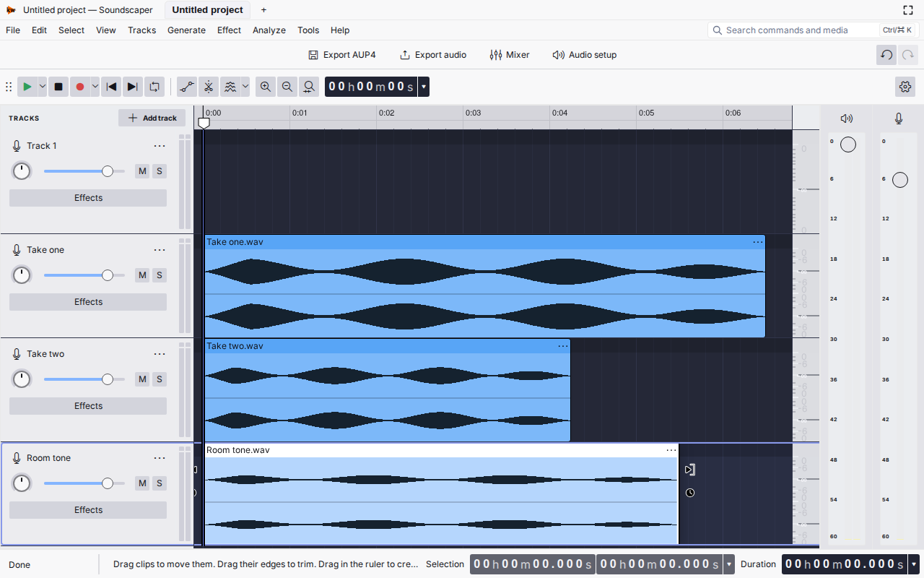Image resolution: width=924 pixels, height=578 pixels.
Task: Click the grayed-out Redo arrow
Action: [907, 55]
